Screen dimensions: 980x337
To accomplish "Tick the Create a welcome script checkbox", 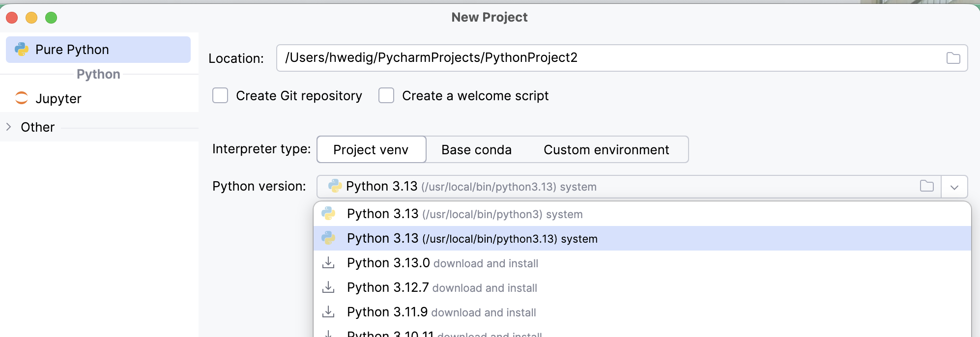I will pos(386,95).
